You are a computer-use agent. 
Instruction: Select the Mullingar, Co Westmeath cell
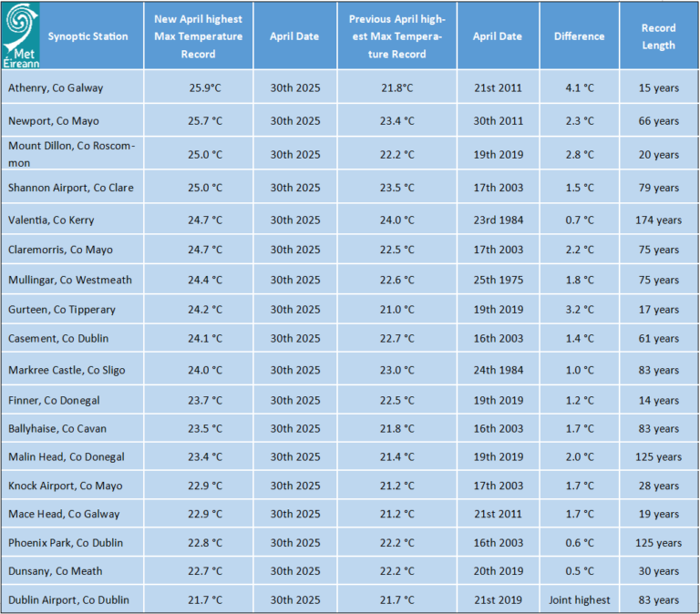pos(72,280)
